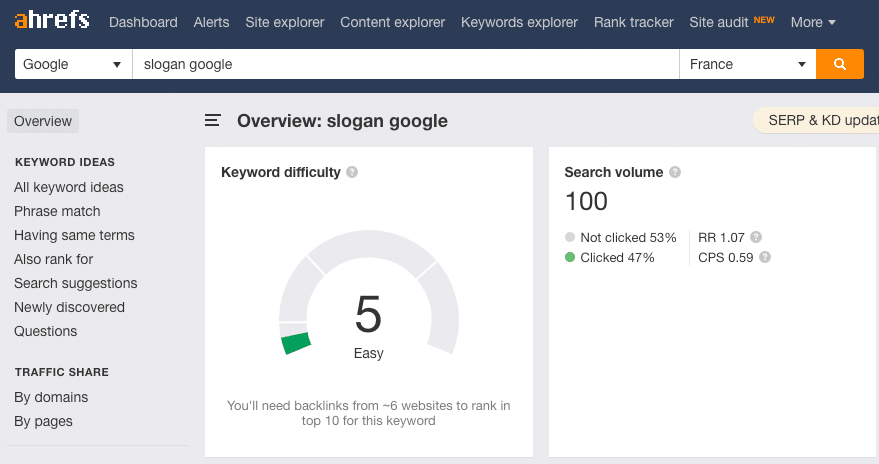Screen dimensions: 879x464
Task: Open Also rank for report
Action: 53,259
